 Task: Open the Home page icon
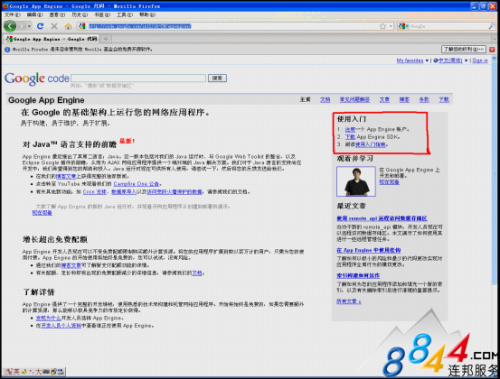pos(68,26)
